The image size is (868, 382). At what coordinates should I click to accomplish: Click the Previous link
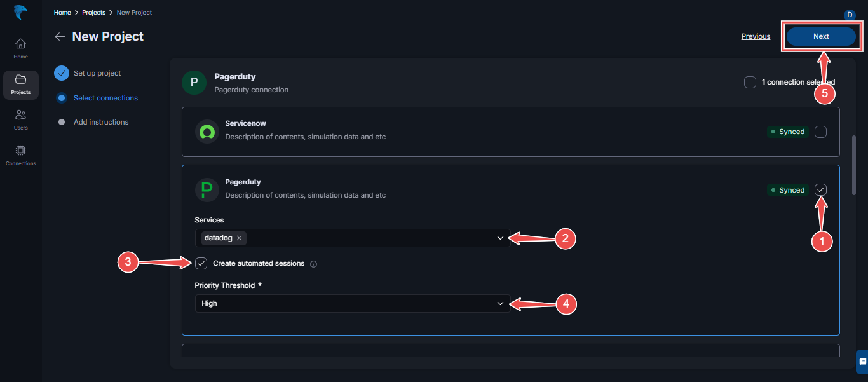(x=755, y=36)
